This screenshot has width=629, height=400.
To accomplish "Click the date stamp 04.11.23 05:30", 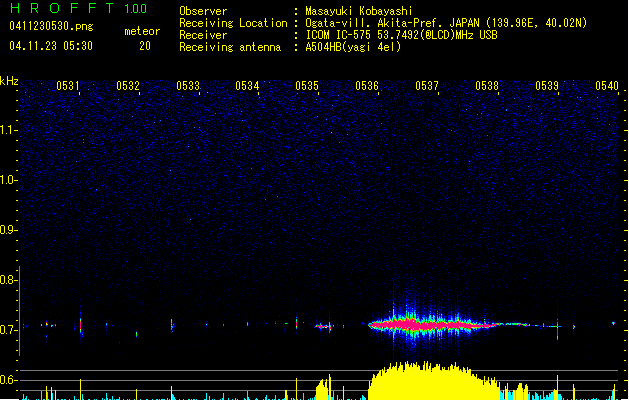I will [51, 46].
